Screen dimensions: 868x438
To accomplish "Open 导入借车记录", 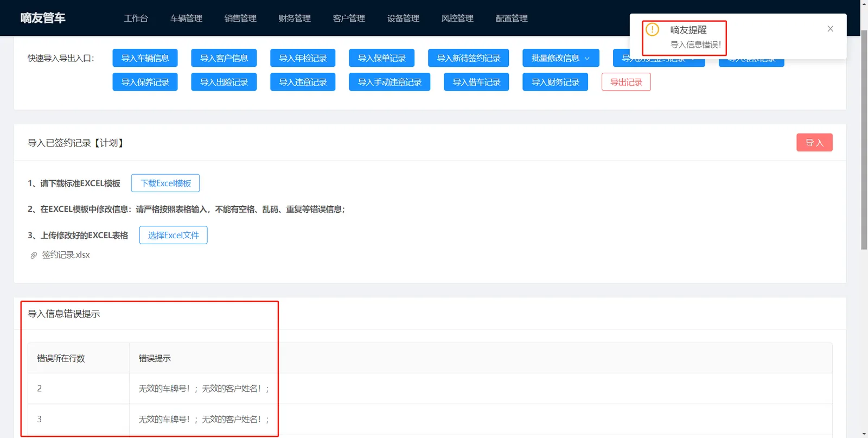I will point(476,82).
